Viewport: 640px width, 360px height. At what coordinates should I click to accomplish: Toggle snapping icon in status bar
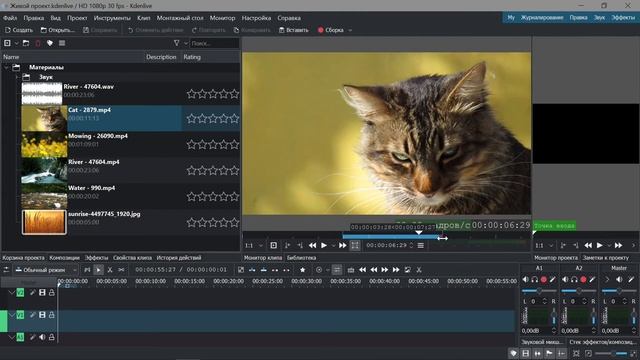pos(562,353)
